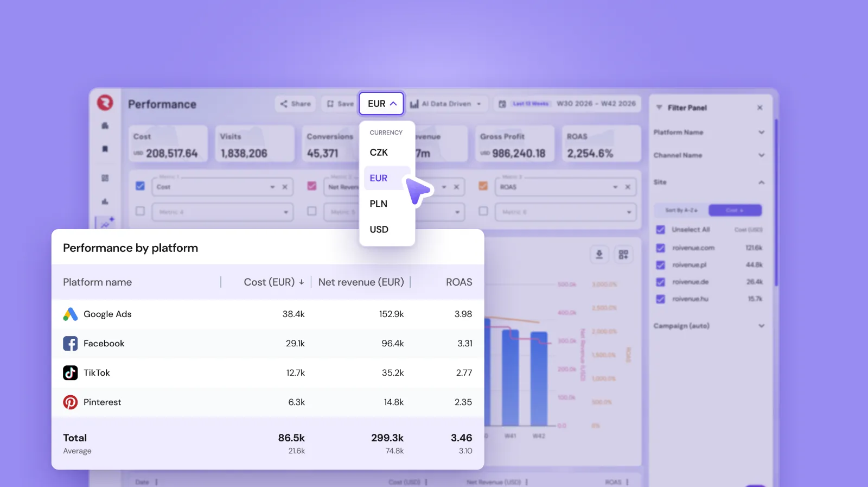Image resolution: width=868 pixels, height=487 pixels.
Task: Open the dashboard grid icon in sidebar
Action: pyautogui.click(x=105, y=178)
